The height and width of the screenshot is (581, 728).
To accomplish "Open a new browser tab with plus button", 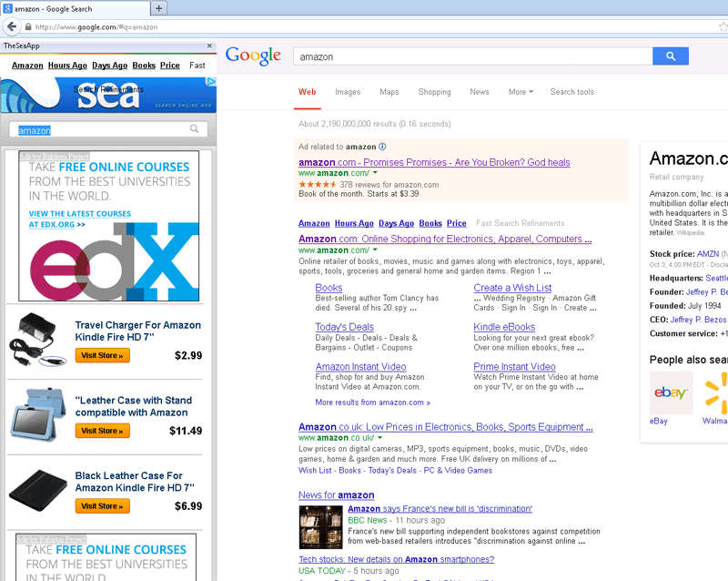I will [159, 8].
